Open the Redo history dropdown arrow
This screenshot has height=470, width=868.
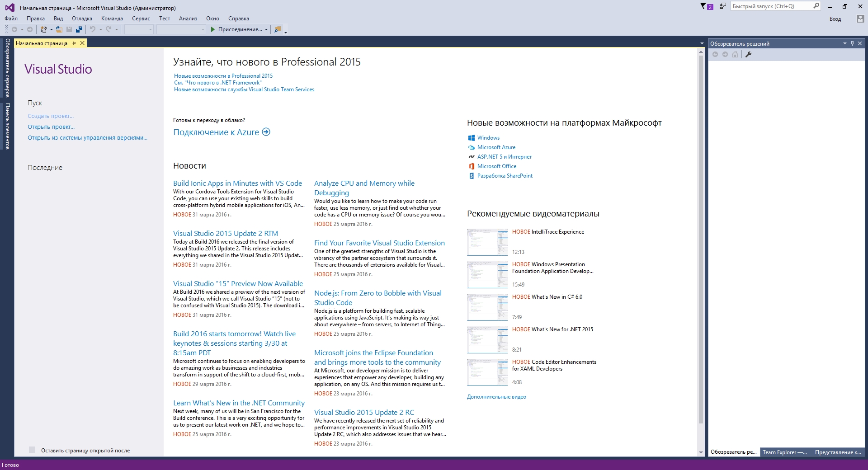(116, 29)
